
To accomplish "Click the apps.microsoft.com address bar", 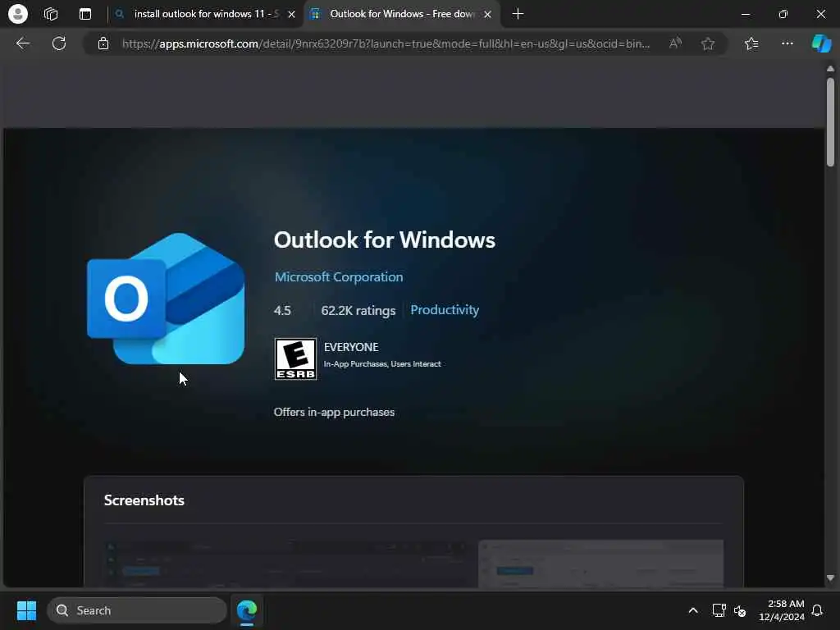I will [x=386, y=43].
